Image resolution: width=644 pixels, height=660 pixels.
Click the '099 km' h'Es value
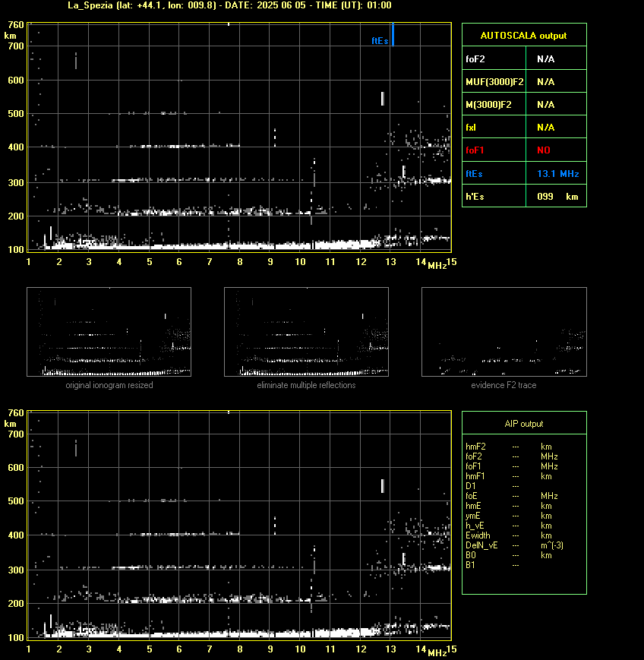click(557, 196)
